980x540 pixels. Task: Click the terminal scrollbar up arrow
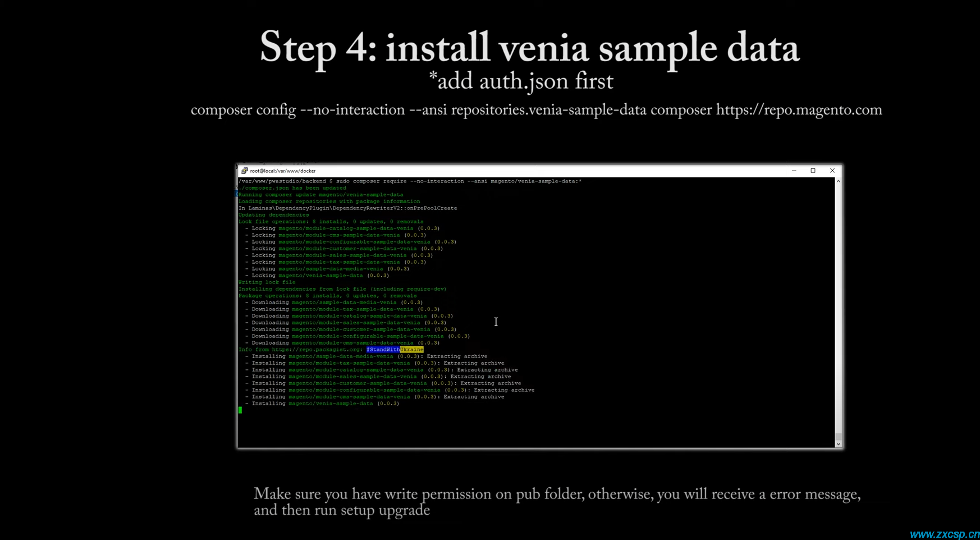(839, 181)
